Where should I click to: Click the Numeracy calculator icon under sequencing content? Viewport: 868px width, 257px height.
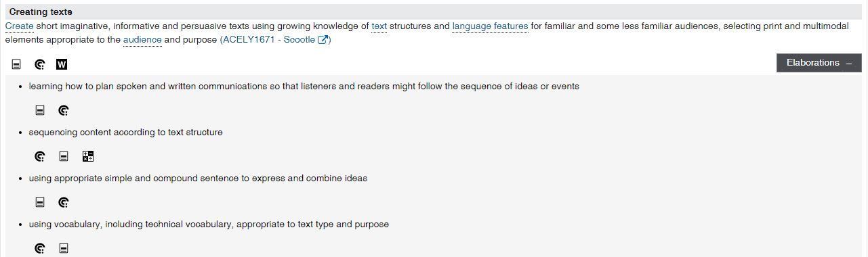pyautogui.click(x=87, y=156)
